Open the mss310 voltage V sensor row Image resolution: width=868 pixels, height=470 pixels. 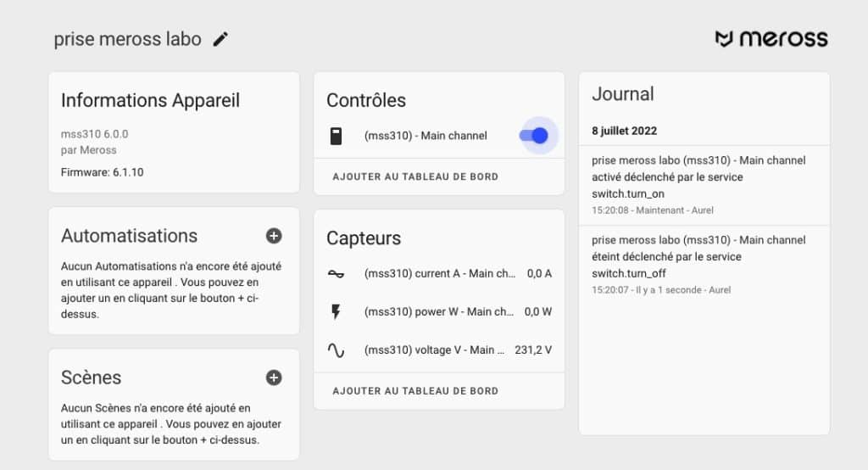coord(440,350)
